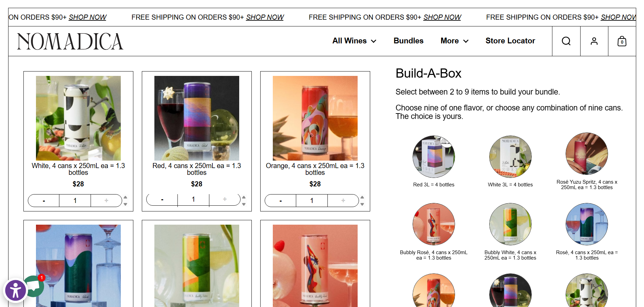Open the search icon in header
644x307 pixels.
(566, 41)
